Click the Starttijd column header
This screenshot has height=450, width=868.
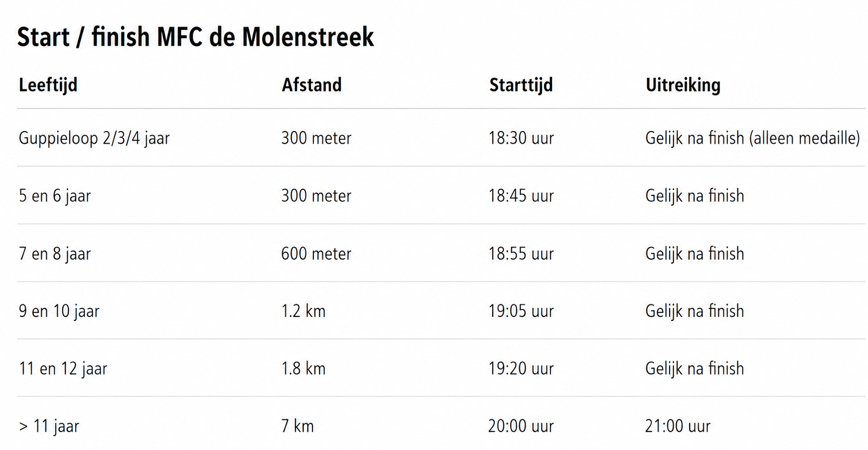pos(521,85)
